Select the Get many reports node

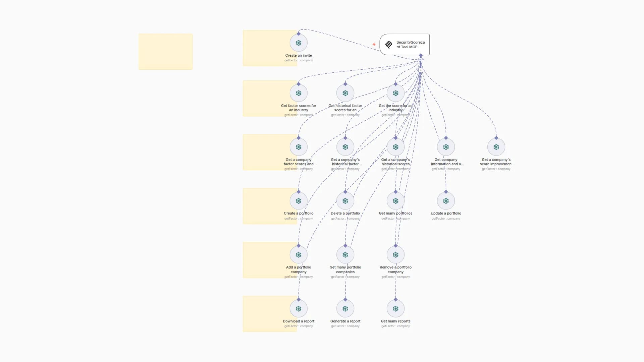(x=395, y=308)
